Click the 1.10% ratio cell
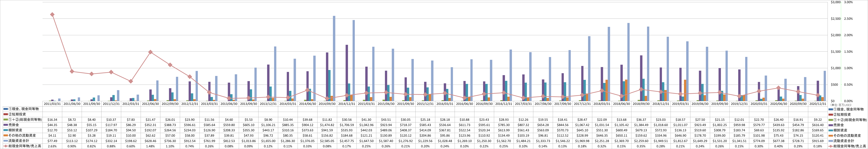 pyautogui.click(x=170, y=146)
